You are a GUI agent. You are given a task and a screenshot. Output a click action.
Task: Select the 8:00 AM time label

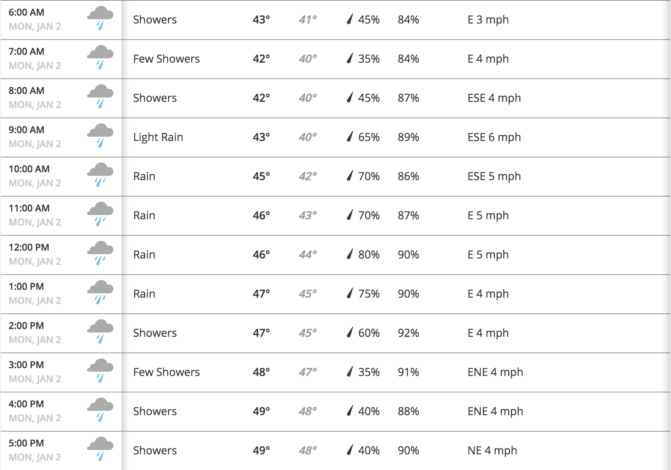[27, 91]
